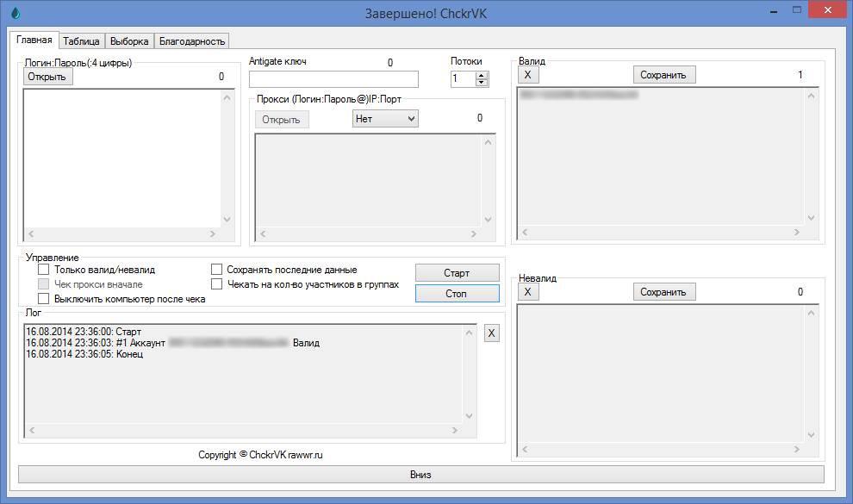The width and height of the screenshot is (853, 504).
Task: Click the scroll up arrow of the proxy list
Action: 488,142
